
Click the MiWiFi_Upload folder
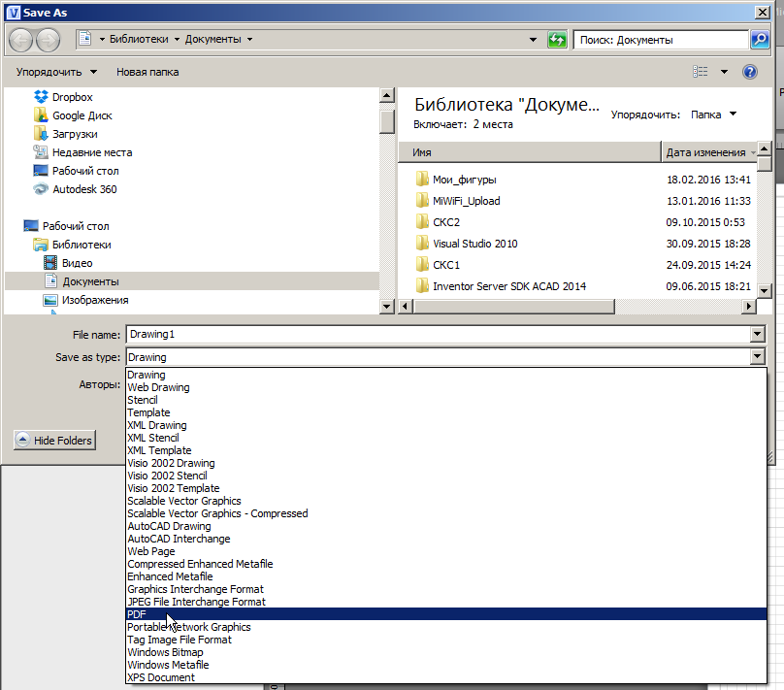coord(466,201)
